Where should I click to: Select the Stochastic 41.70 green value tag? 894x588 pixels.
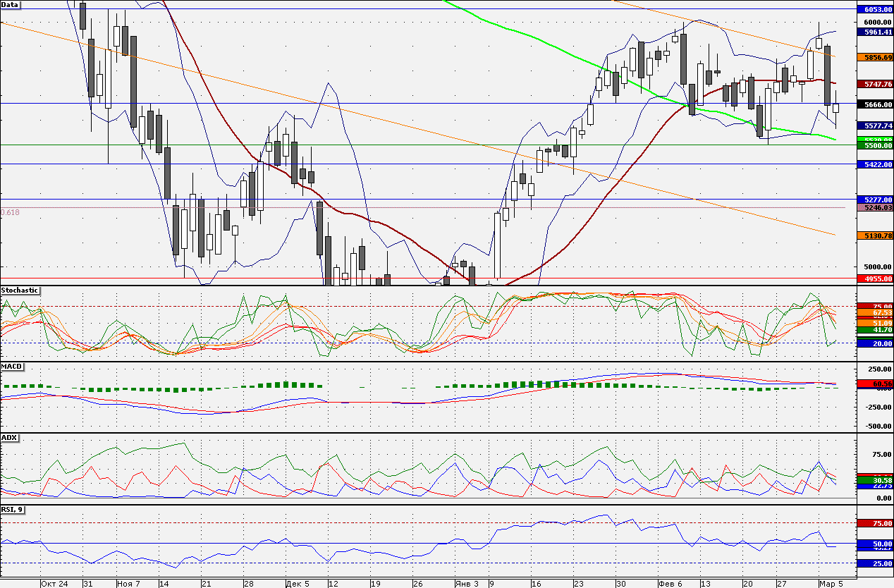[875, 329]
